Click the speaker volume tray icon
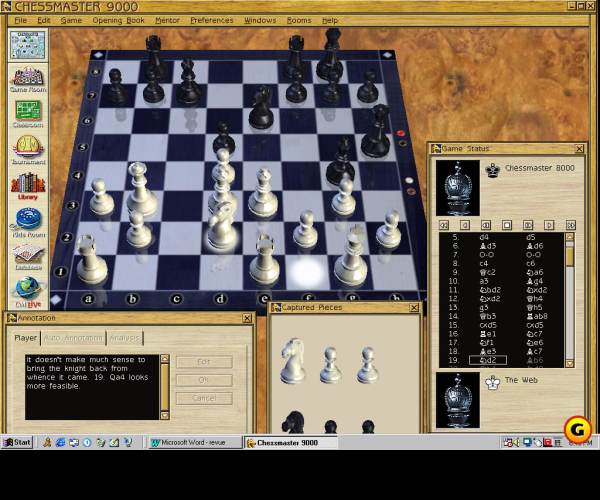 click(517, 443)
